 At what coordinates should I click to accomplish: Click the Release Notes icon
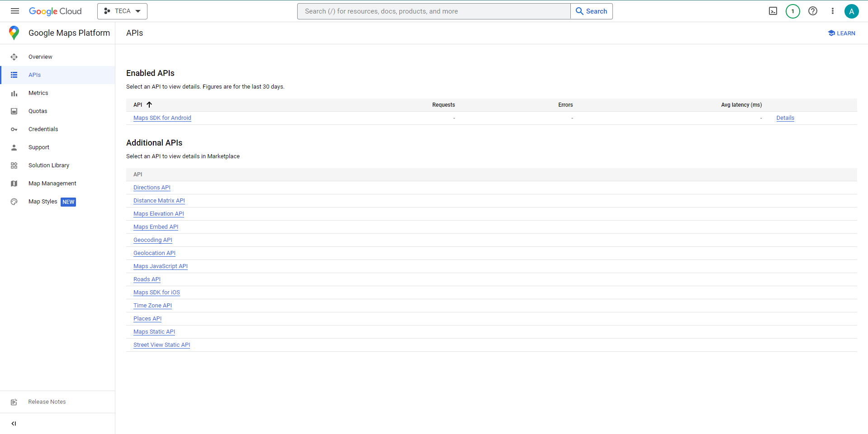tap(14, 402)
